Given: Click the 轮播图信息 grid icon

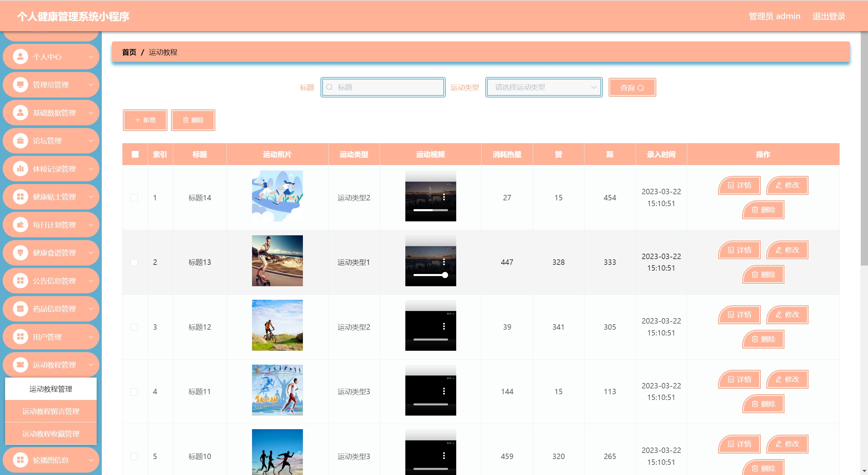Looking at the screenshot, I should pos(20,460).
